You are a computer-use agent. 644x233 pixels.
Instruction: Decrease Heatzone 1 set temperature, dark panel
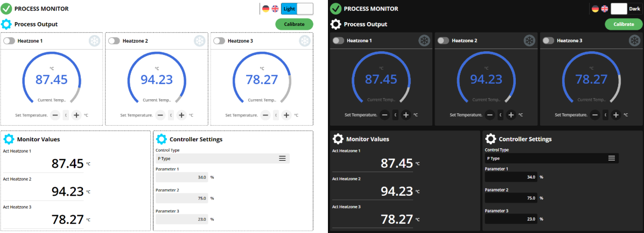tap(385, 115)
